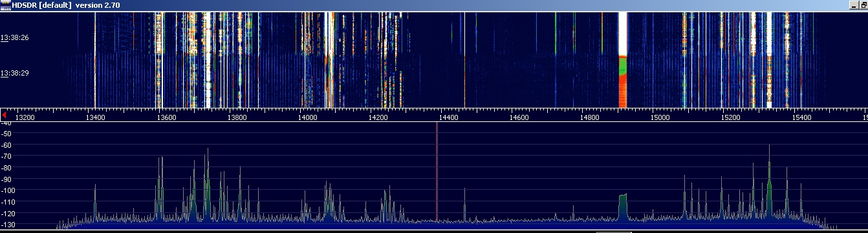Image resolution: width=868 pixels, height=233 pixels.
Task: Click the horizontal scrollbar thumb at the bottom
Action: click(614, 231)
